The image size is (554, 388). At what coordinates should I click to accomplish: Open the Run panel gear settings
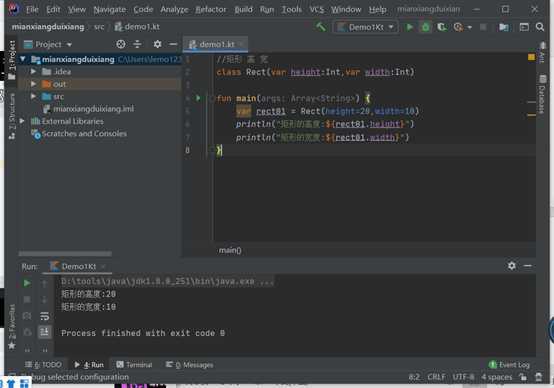tap(512, 266)
